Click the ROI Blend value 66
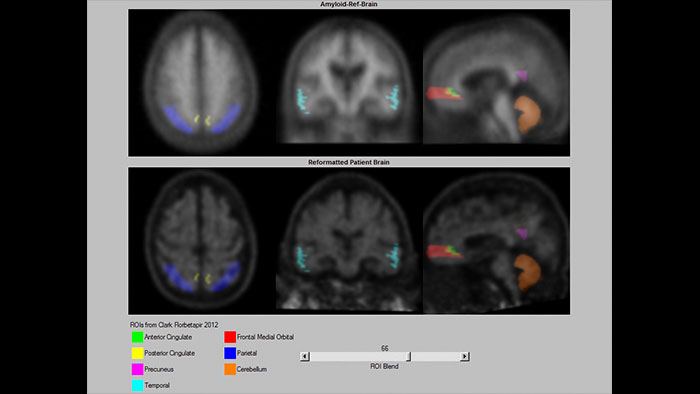700x394 pixels. pos(384,348)
